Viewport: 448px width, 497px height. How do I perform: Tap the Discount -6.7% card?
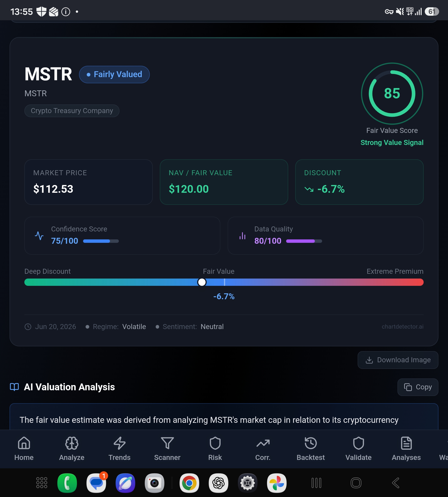[x=359, y=182]
